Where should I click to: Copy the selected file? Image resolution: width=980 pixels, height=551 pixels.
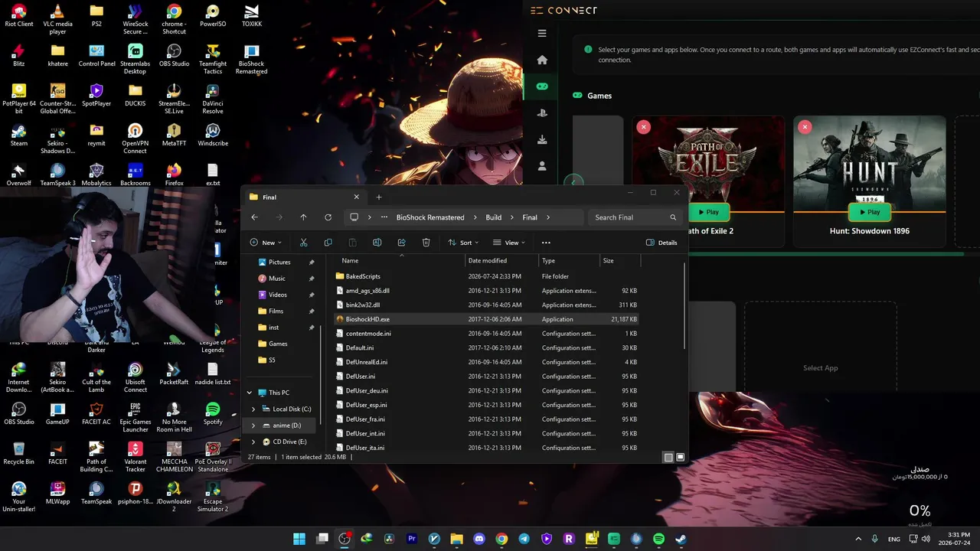tap(328, 243)
